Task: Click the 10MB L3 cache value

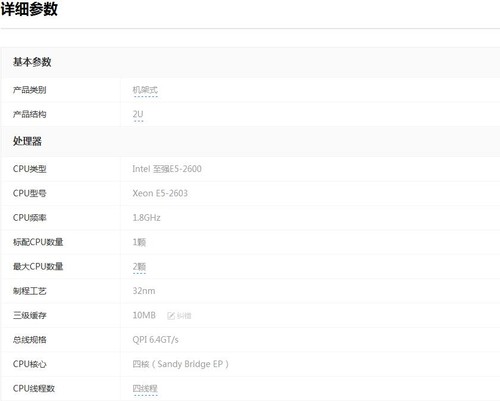Action: 144,315
